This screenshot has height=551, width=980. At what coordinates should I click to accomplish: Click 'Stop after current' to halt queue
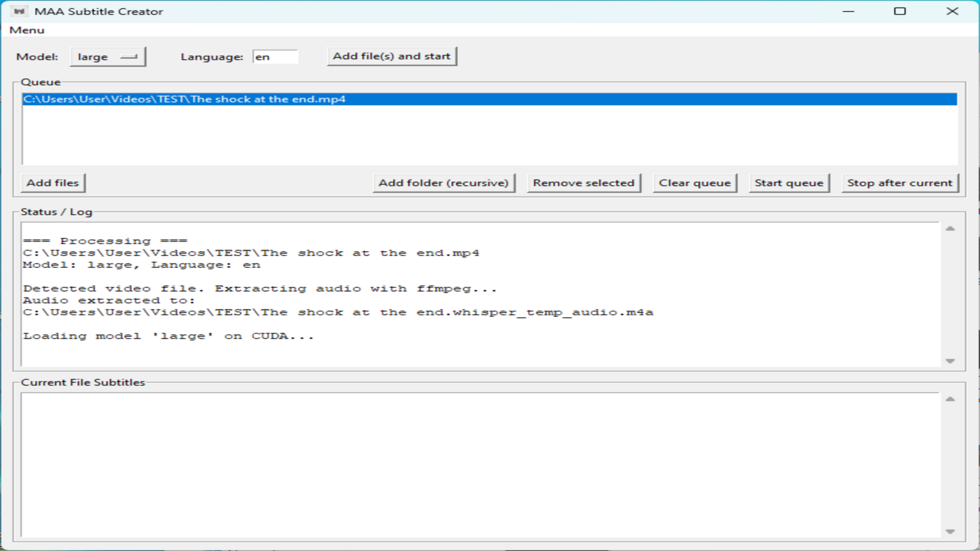pyautogui.click(x=899, y=183)
